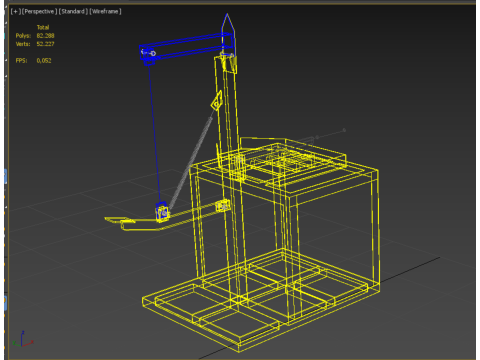Open the Standard viewport quality menu
The width and height of the screenshot is (480, 360).
click(x=73, y=11)
